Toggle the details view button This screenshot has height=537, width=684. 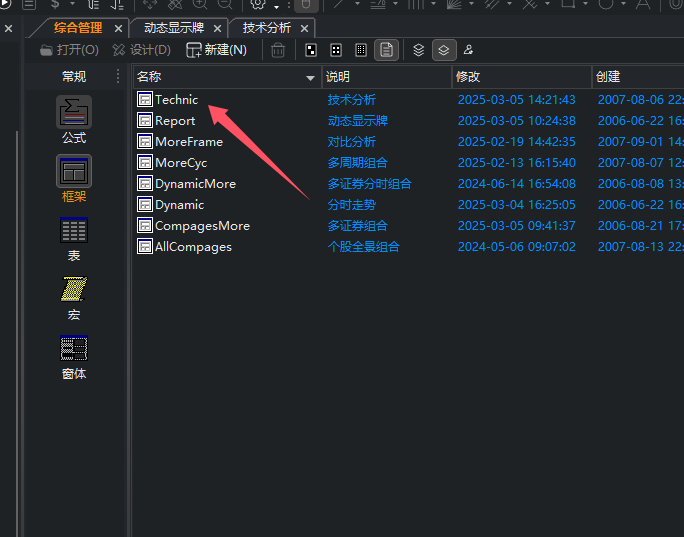pyautogui.click(x=386, y=50)
